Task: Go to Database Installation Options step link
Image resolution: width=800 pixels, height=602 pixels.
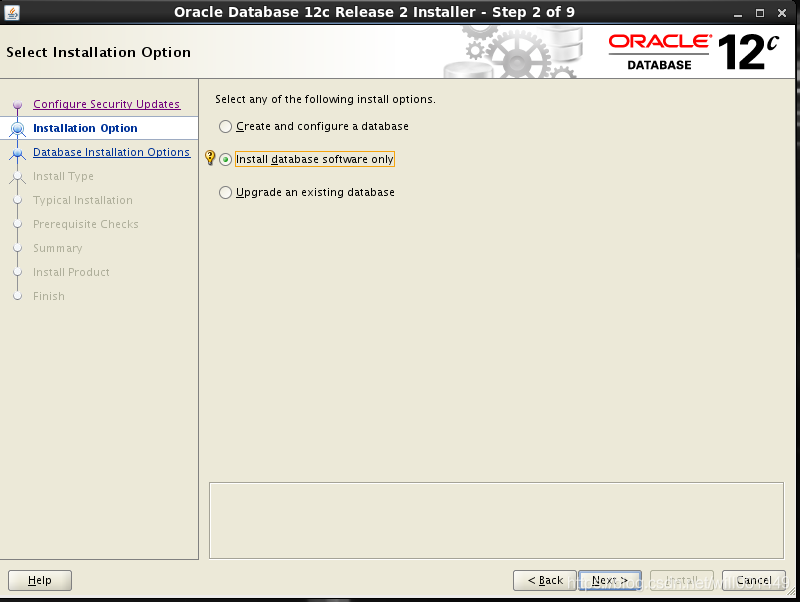Action: pyautogui.click(x=111, y=152)
